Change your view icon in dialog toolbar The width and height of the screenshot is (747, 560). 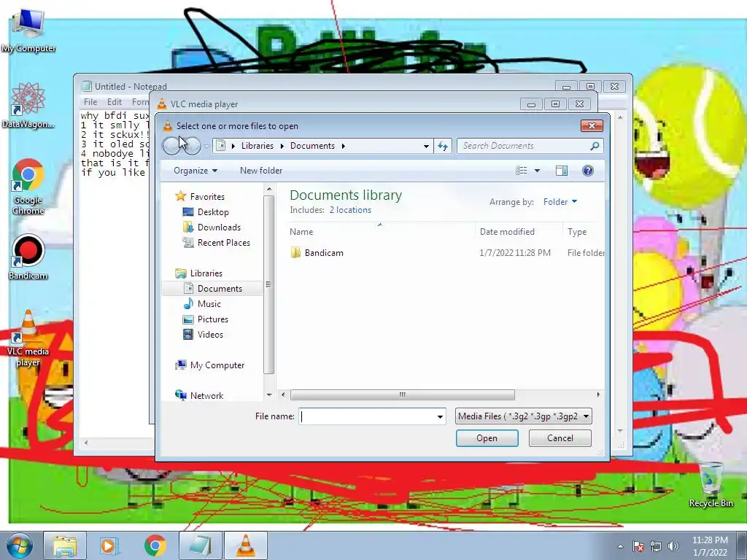(x=521, y=171)
